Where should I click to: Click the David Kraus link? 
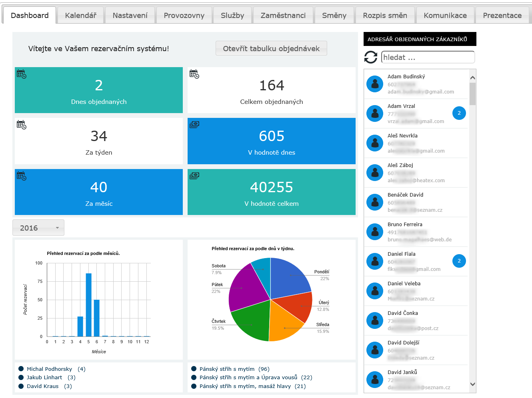click(x=43, y=386)
